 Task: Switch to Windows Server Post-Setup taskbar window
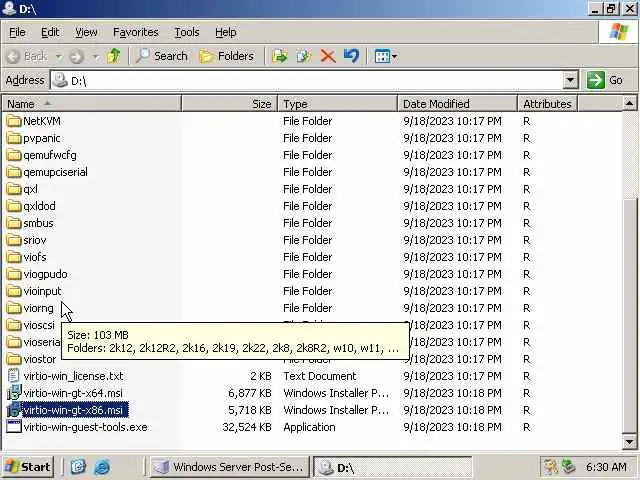coord(229,467)
